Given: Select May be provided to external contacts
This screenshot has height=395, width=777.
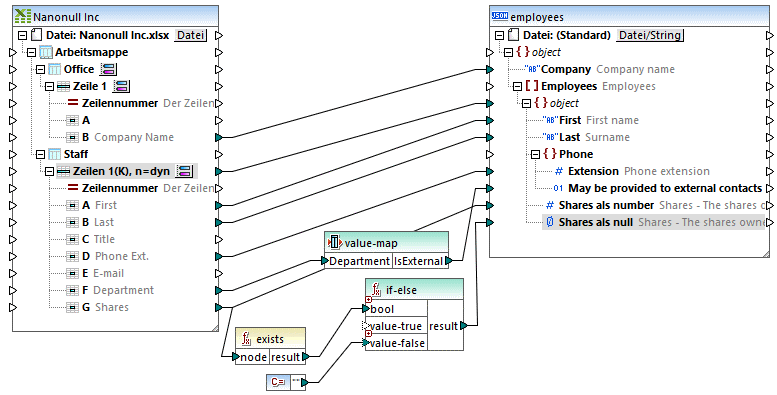Looking at the screenshot, I should point(658,188).
